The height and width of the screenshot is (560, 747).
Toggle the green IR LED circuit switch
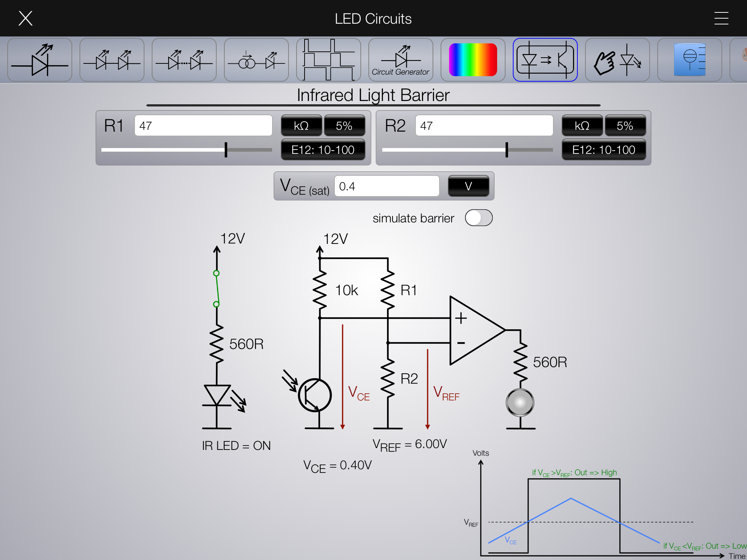(217, 288)
